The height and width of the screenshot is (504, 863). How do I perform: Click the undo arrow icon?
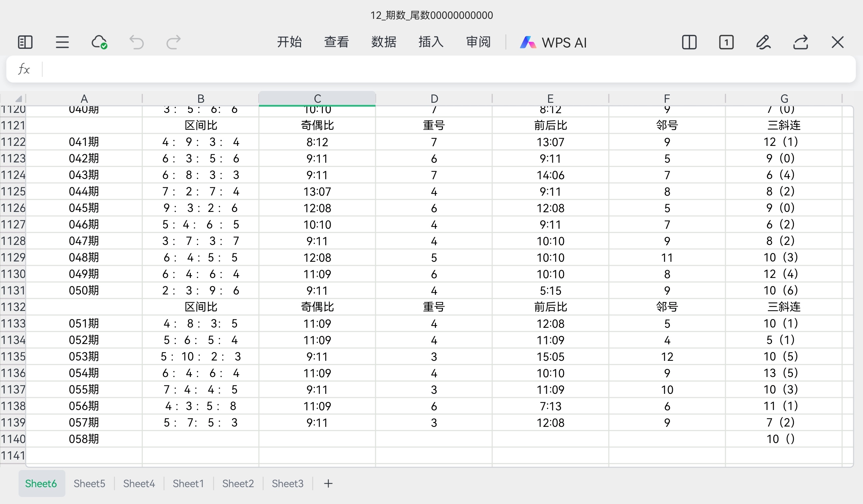[136, 42]
